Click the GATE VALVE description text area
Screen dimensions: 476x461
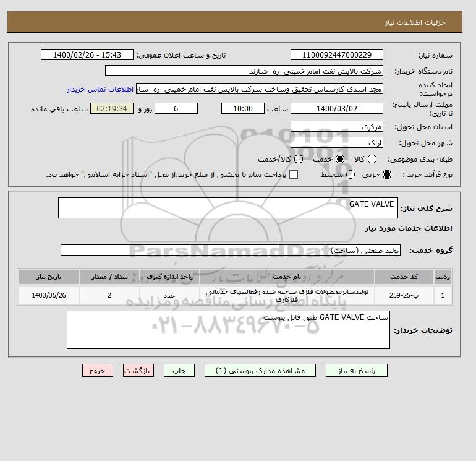[x=228, y=208]
